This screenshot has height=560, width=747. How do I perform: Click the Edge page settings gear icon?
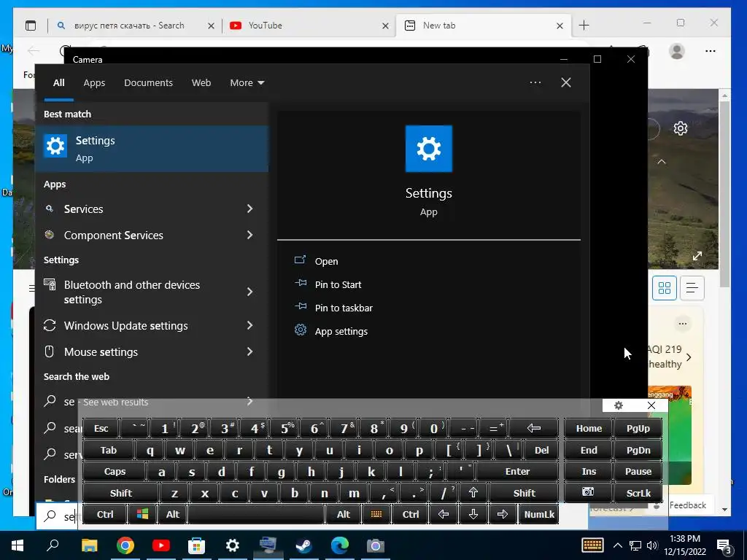681,128
